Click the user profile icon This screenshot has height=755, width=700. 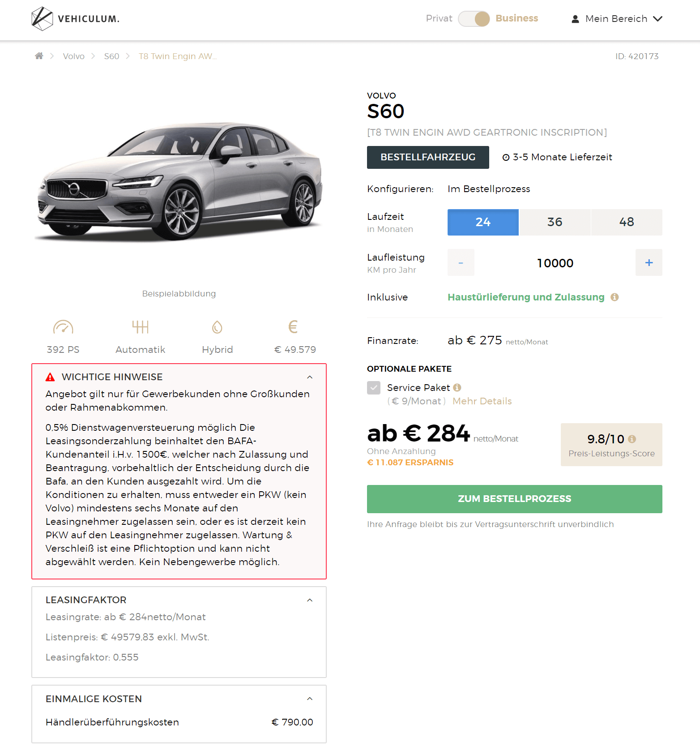click(x=576, y=19)
